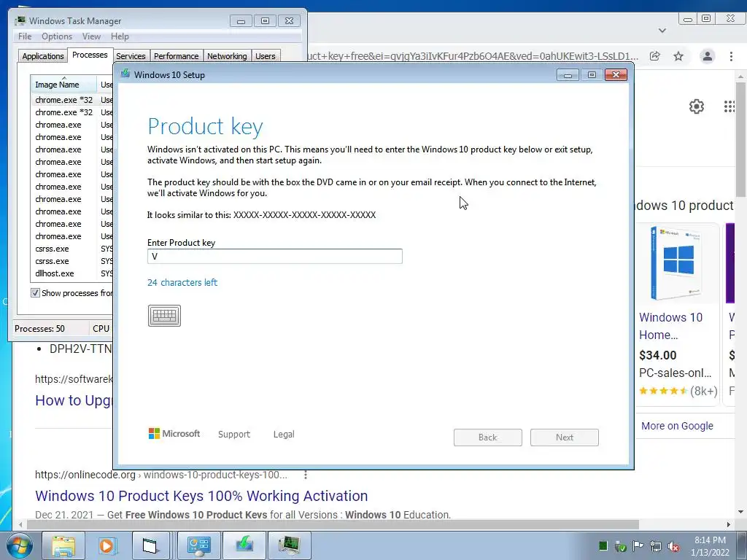Select the first csrss.exe process row

71,249
